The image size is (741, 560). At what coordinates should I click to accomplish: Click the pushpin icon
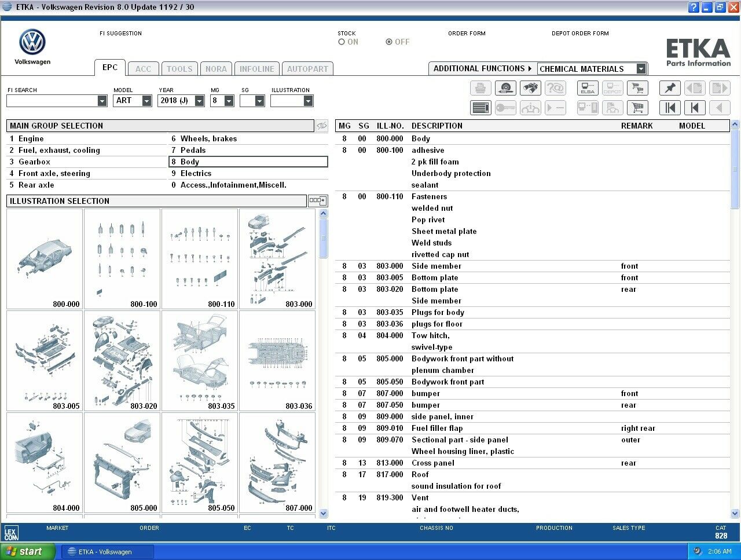[x=670, y=88]
